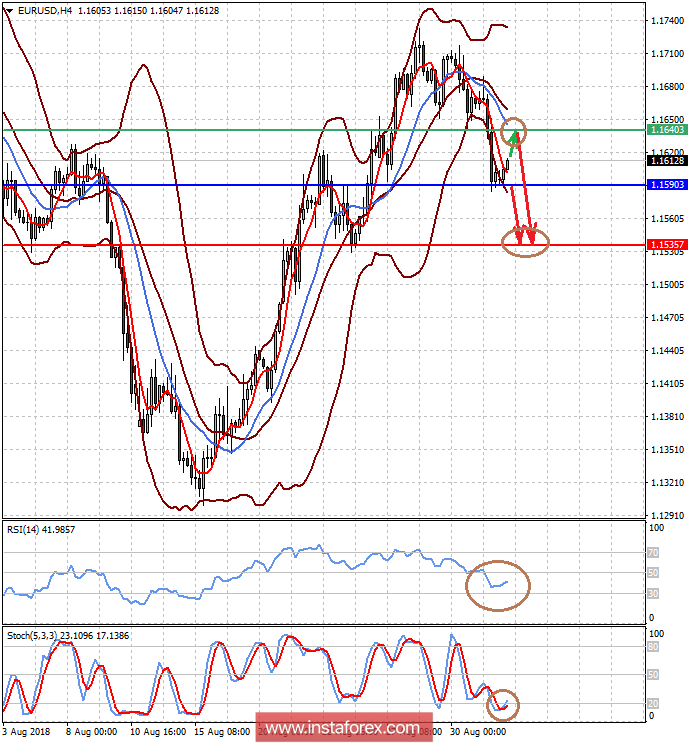Click the 1.17100 price axis value
The height and width of the screenshot is (743, 688).
(668, 54)
